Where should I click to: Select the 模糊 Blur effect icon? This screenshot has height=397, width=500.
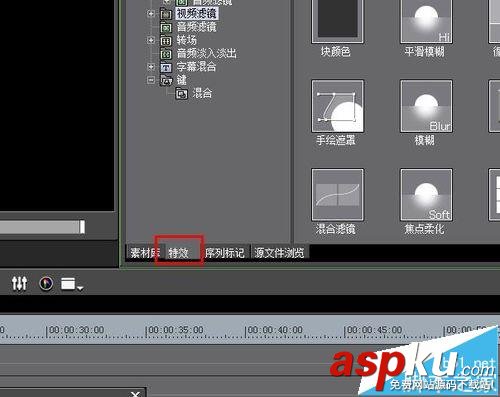tap(426, 106)
